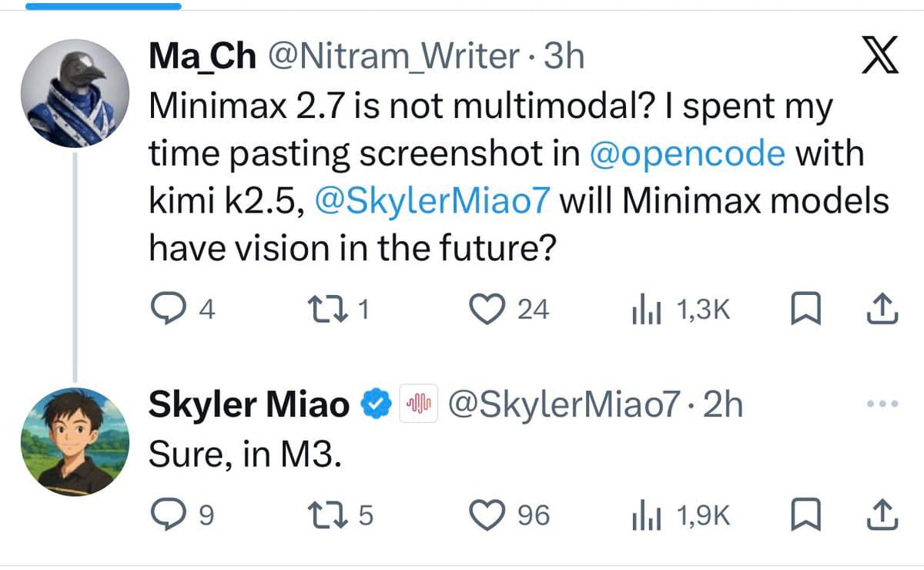Open Ma_Ch's profile name
Viewport: 924px width, 570px height.
[201, 55]
